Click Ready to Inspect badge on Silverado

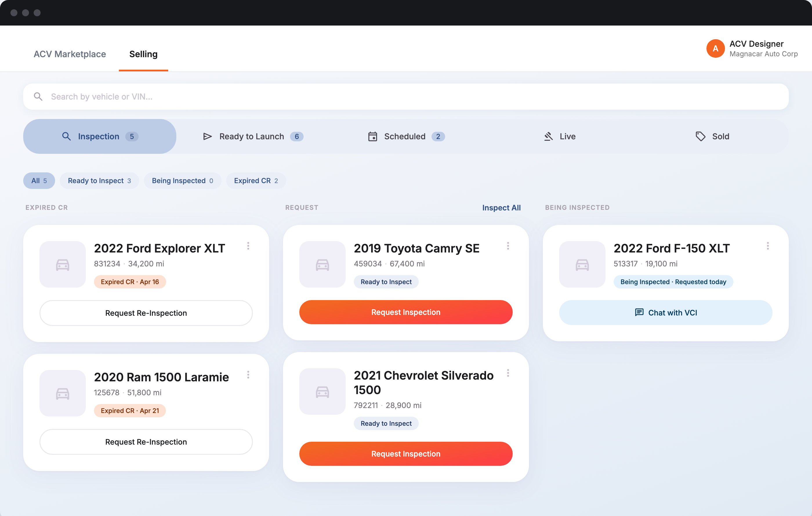click(x=386, y=423)
